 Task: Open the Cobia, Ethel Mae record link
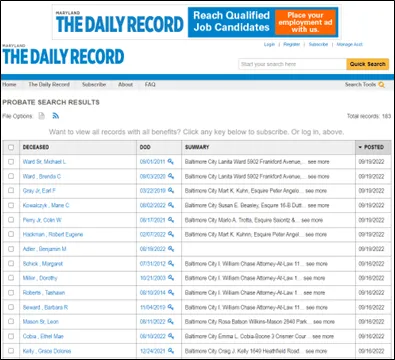coord(43,336)
